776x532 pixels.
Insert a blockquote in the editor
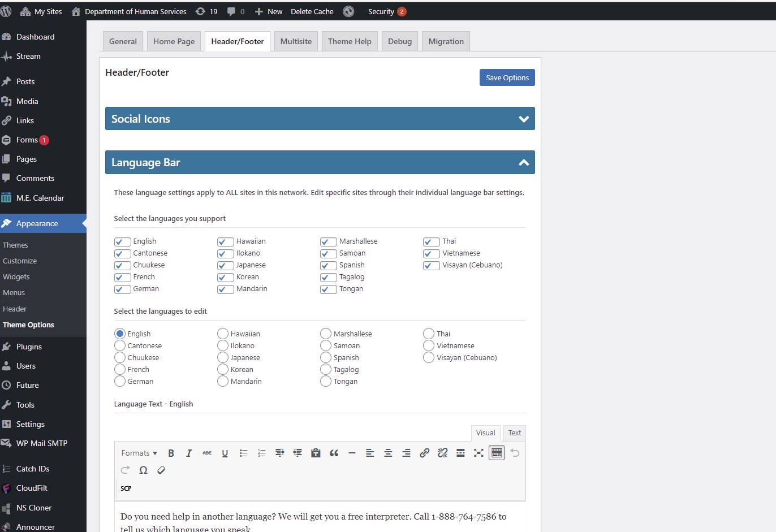pos(334,453)
